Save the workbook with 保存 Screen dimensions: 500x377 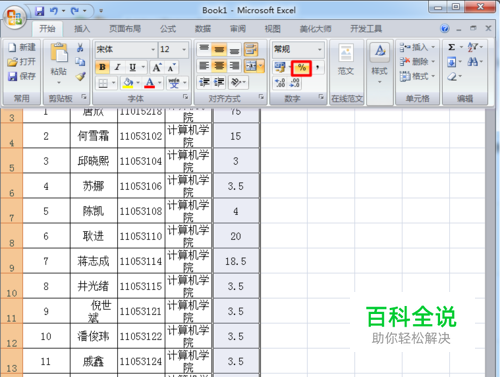click(22, 76)
